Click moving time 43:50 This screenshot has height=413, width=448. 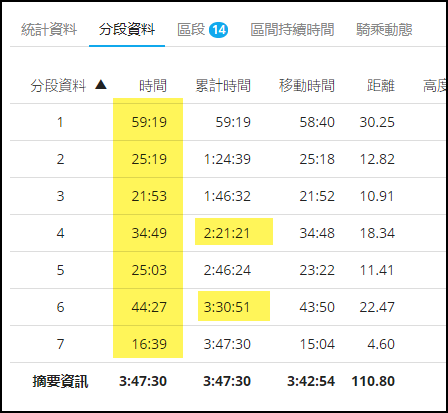pyautogui.click(x=317, y=307)
